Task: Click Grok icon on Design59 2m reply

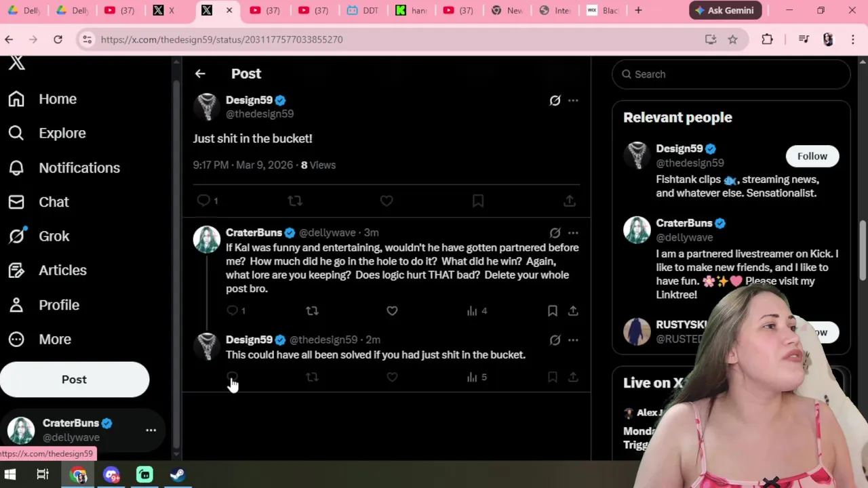Action: tap(555, 340)
